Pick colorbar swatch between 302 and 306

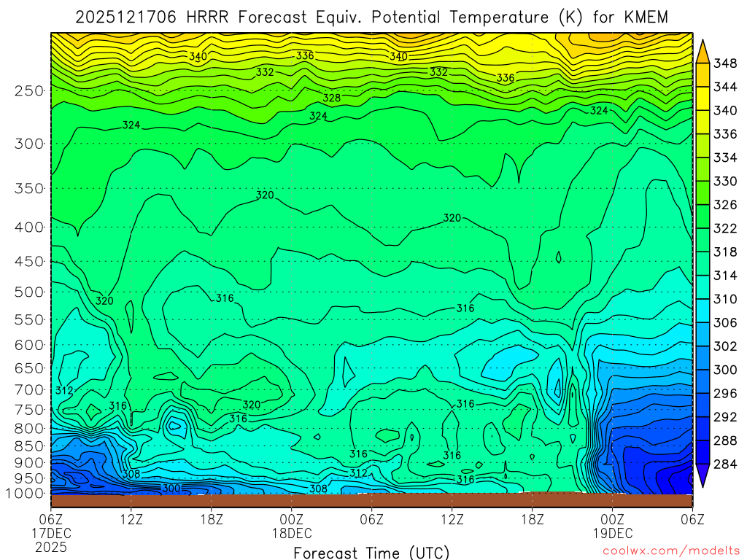(x=703, y=334)
